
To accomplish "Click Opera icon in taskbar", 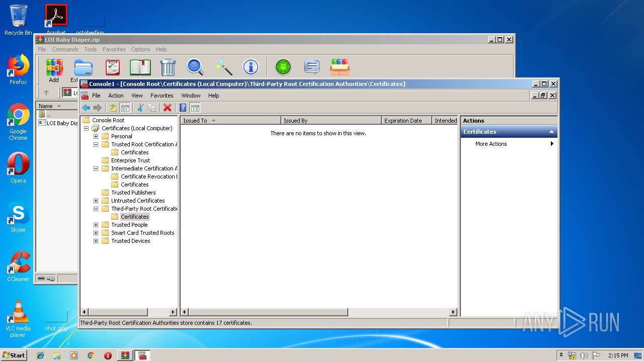I will pos(108,355).
